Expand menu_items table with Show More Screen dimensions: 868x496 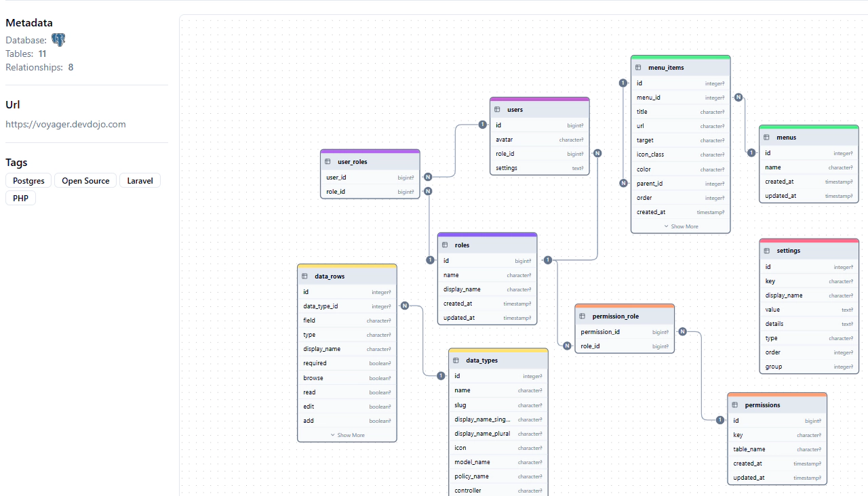(x=680, y=226)
